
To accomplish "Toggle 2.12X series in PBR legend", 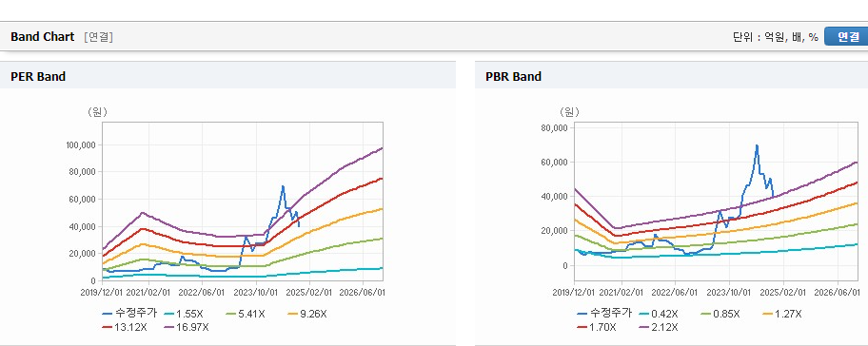I will pyautogui.click(x=659, y=327).
